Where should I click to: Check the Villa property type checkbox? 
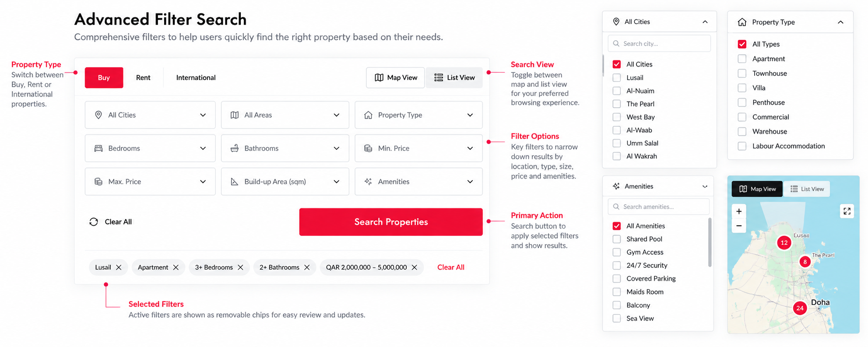742,88
